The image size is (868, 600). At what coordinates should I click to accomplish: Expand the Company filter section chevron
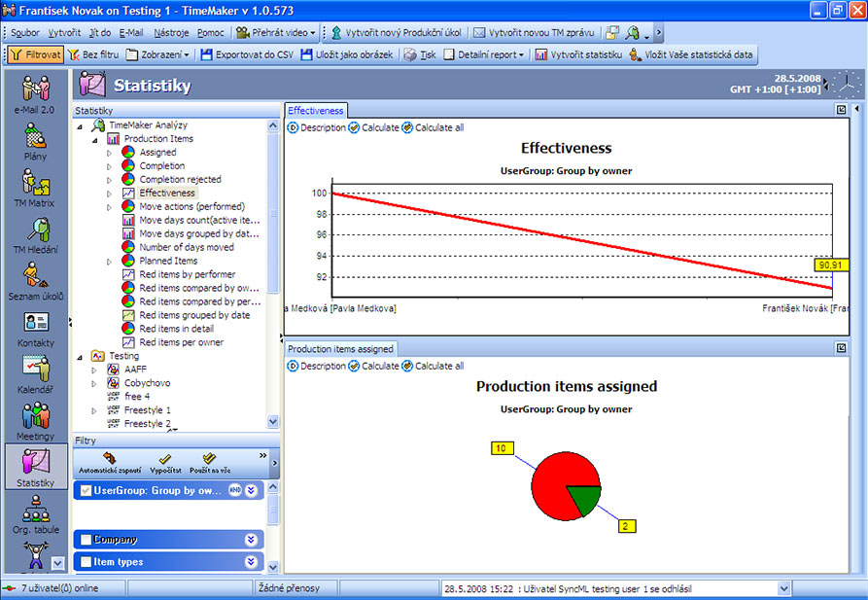(251, 540)
